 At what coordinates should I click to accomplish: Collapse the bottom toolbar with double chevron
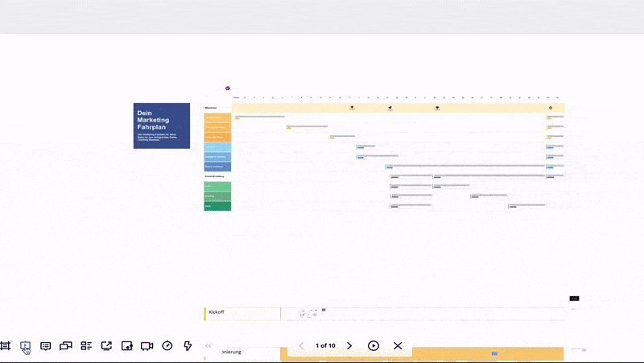pos(208,346)
